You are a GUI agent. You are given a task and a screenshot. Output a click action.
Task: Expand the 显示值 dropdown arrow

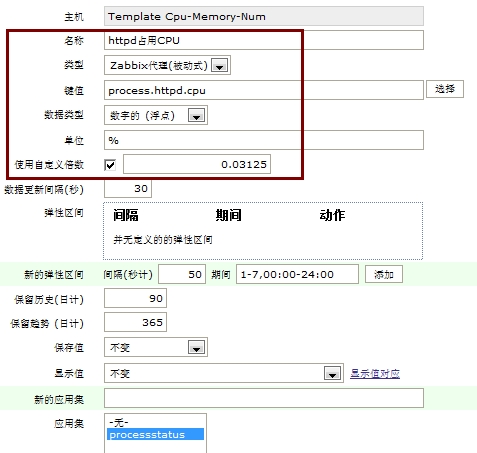pos(332,373)
